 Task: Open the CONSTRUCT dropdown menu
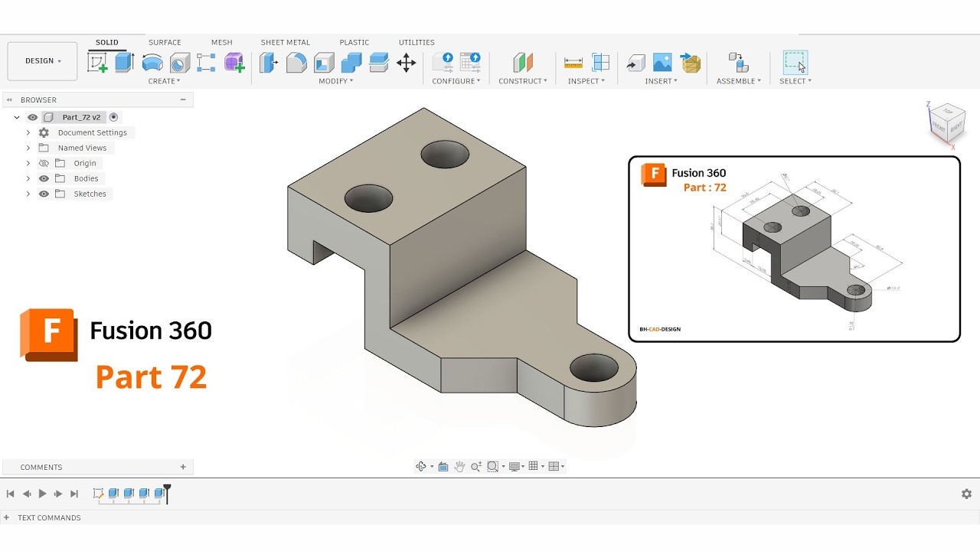click(x=523, y=81)
